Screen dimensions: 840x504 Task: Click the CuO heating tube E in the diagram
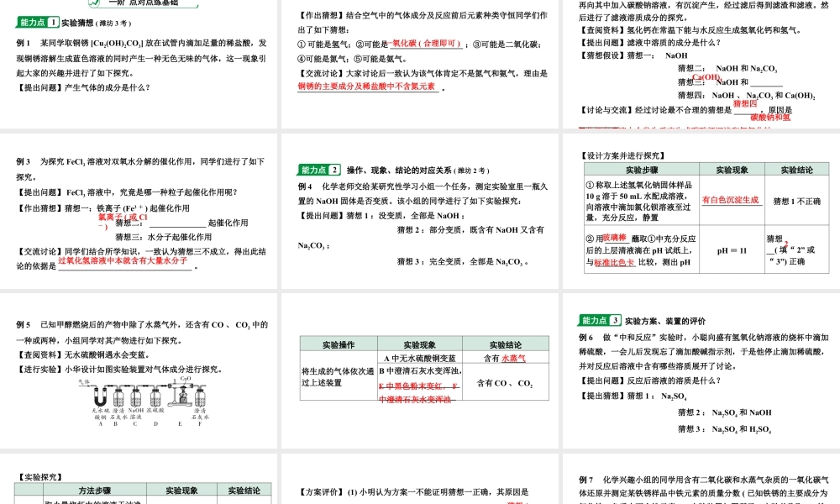pos(180,385)
